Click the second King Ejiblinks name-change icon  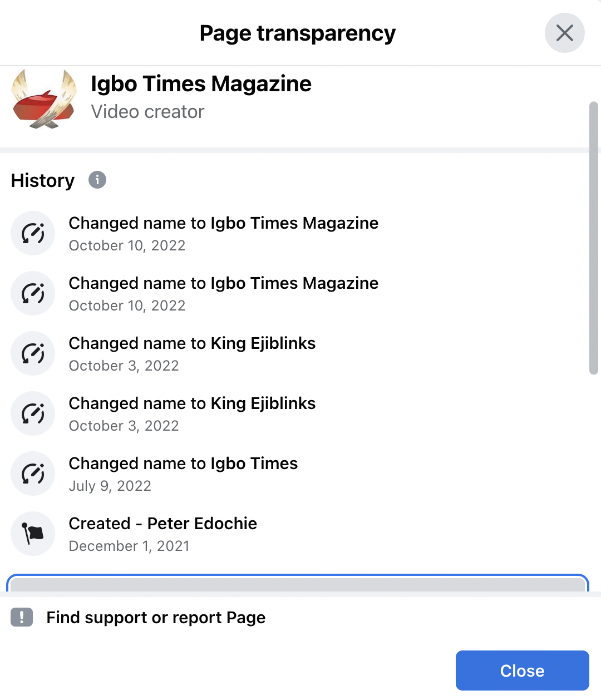click(33, 413)
